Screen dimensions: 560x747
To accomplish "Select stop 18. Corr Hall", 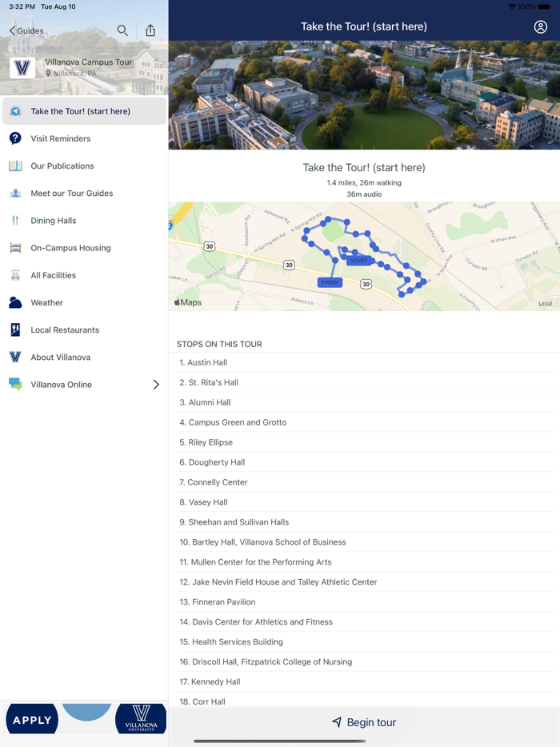I will (x=366, y=701).
